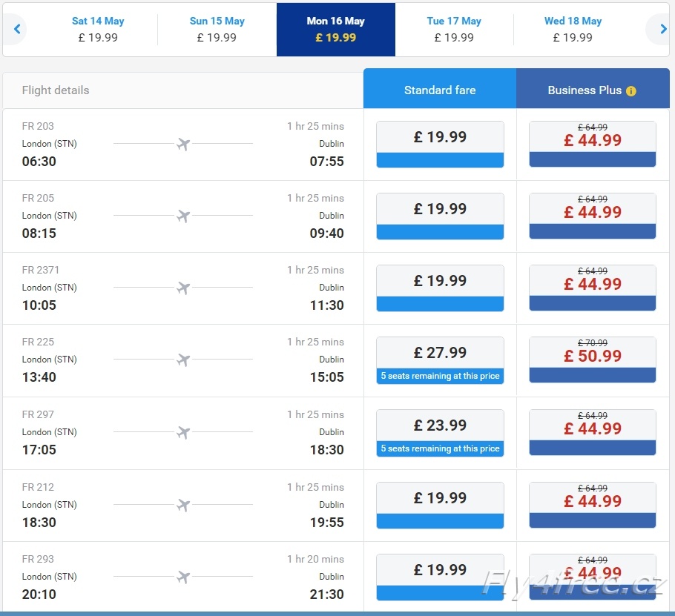Click the next dates right arrow
This screenshot has width=675, height=616.
(663, 29)
